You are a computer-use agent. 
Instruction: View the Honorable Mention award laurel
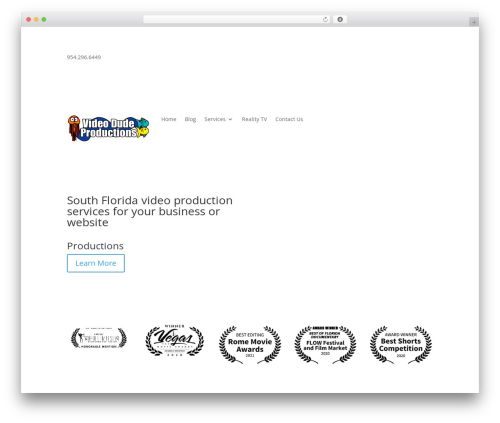pos(99,338)
